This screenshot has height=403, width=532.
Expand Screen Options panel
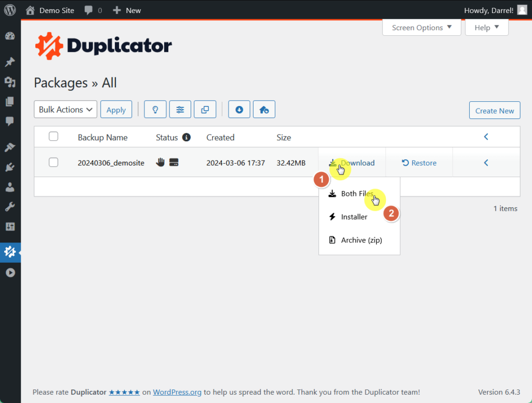[421, 28]
